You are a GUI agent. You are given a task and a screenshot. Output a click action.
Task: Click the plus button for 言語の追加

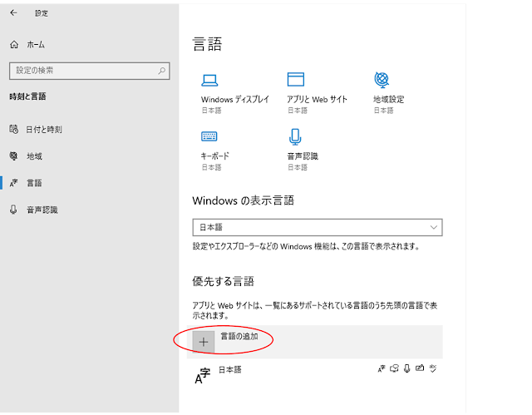pyautogui.click(x=203, y=342)
